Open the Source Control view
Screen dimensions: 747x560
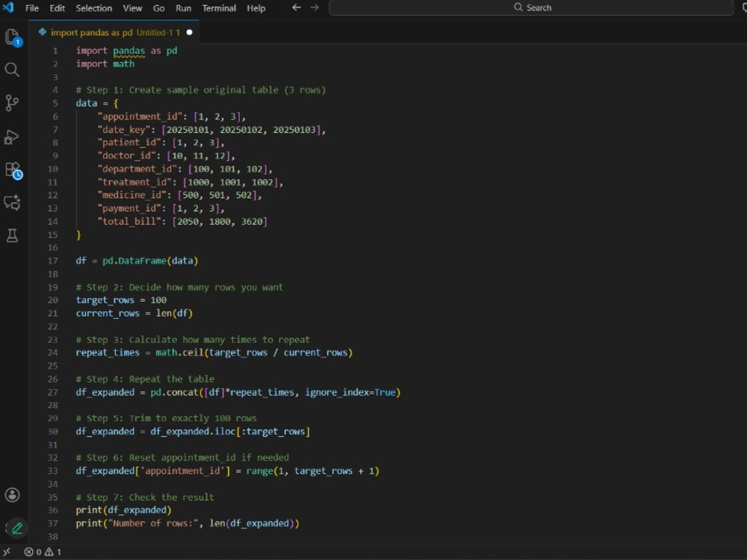pyautogui.click(x=12, y=103)
